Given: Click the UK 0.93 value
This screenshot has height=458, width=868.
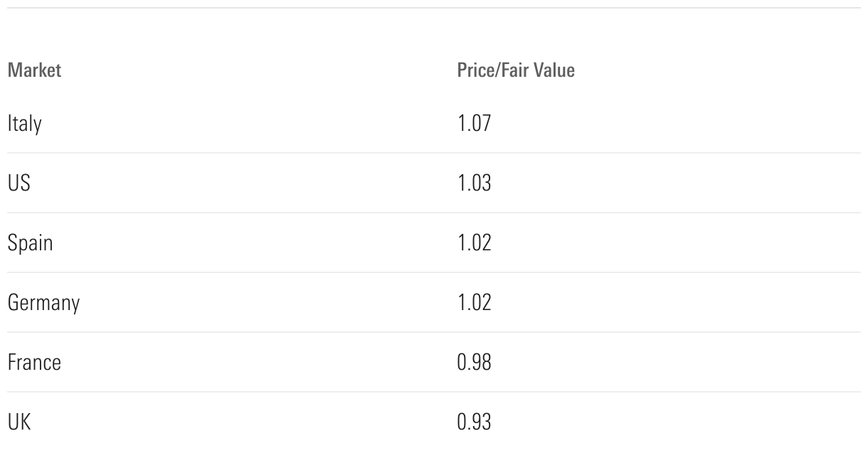Looking at the screenshot, I should tap(474, 422).
